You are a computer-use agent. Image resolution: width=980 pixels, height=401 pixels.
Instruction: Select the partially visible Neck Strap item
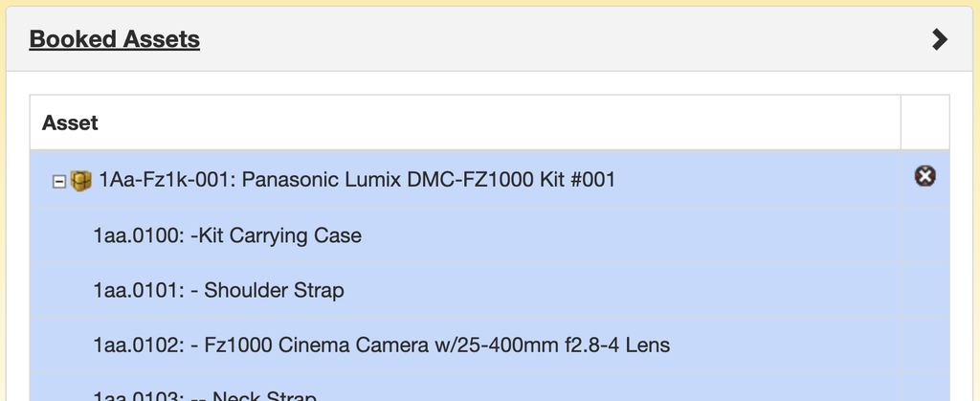(465, 387)
